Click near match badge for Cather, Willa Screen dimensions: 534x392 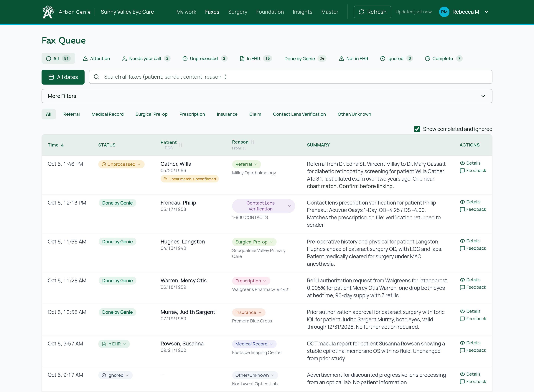(189, 179)
